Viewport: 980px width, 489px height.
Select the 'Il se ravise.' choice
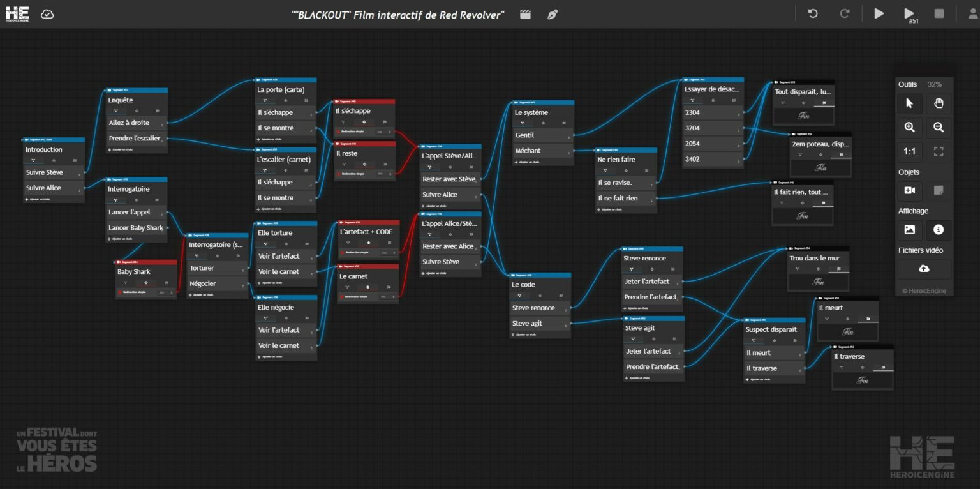(x=626, y=183)
